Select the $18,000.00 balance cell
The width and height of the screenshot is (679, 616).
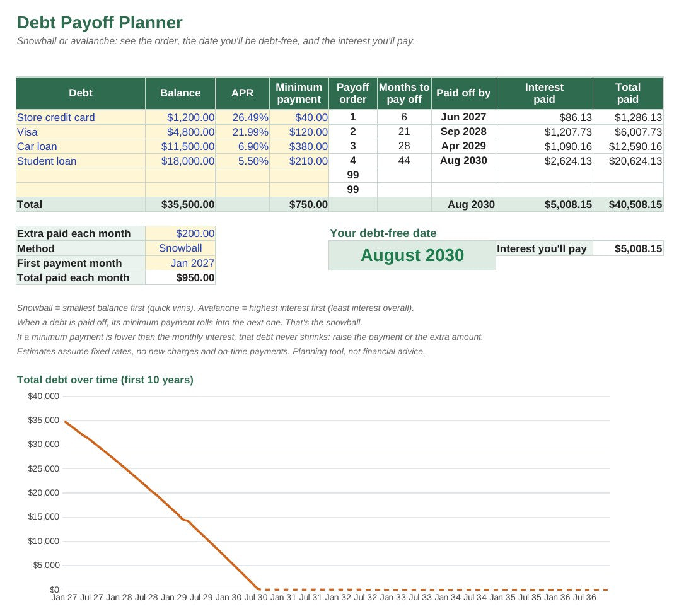(180, 161)
